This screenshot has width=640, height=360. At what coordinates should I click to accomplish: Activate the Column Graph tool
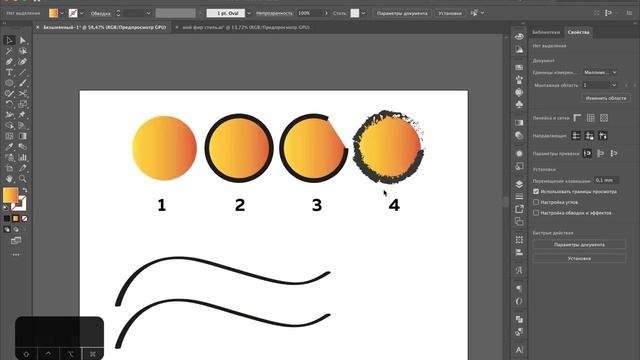click(22, 157)
